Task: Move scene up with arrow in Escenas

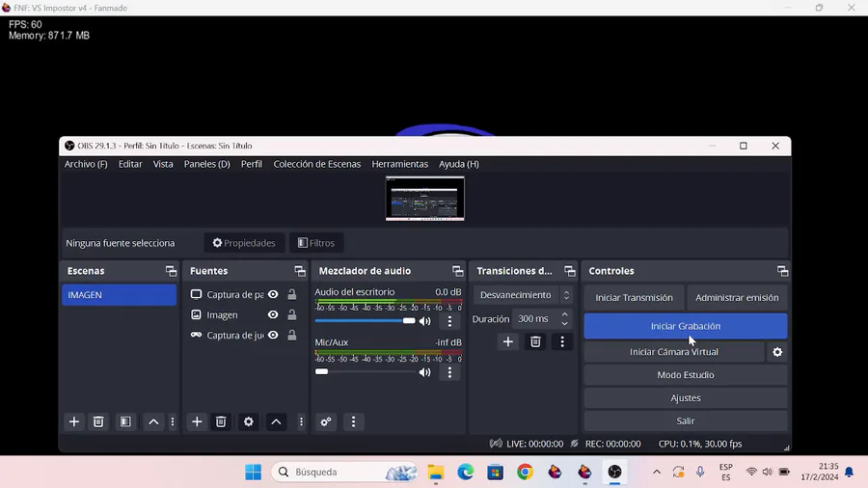Action: point(153,421)
